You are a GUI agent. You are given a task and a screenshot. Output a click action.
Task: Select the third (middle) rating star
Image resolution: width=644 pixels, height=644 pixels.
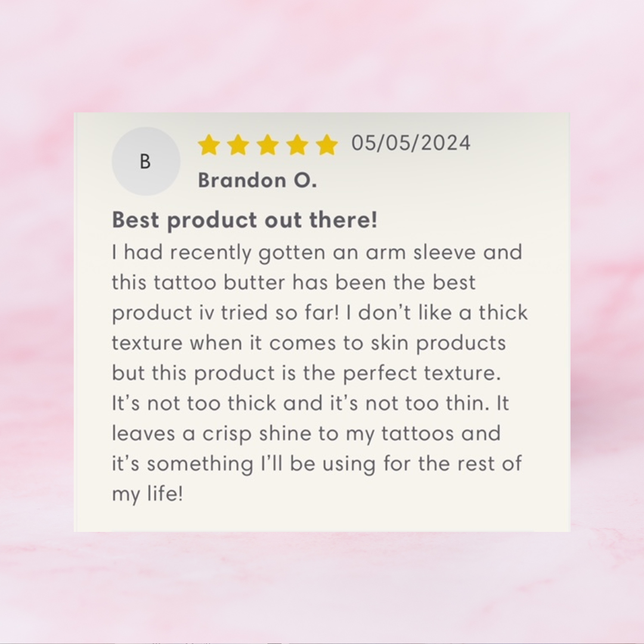[x=268, y=145]
